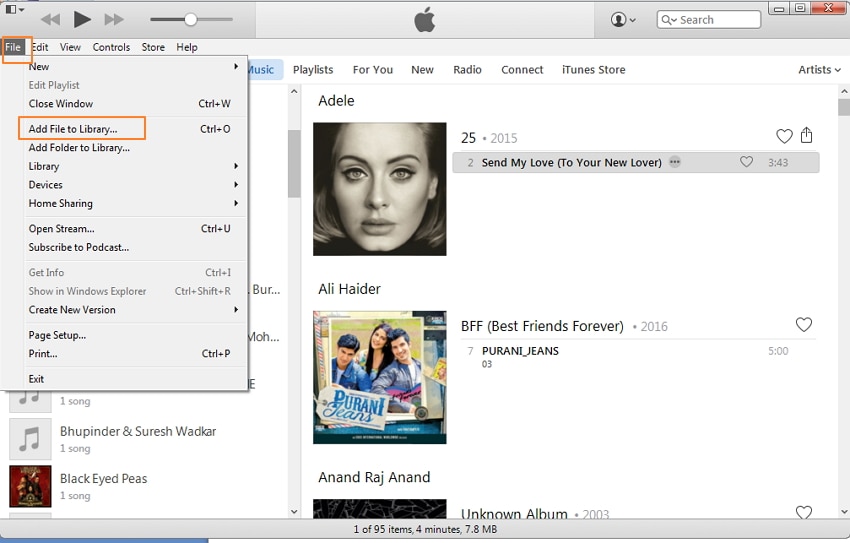The height and width of the screenshot is (543, 850).
Task: Switch to the For You tab
Action: [x=372, y=69]
